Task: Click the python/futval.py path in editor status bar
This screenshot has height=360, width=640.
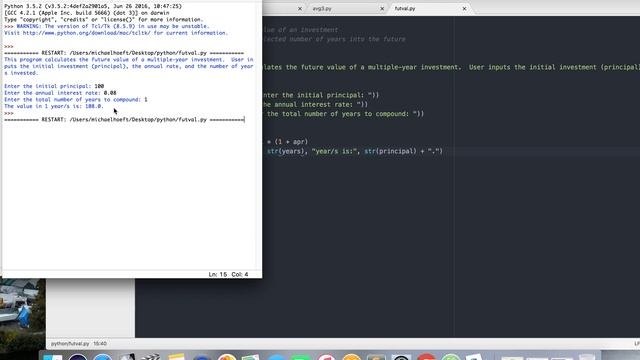Action: pyautogui.click(x=70, y=344)
